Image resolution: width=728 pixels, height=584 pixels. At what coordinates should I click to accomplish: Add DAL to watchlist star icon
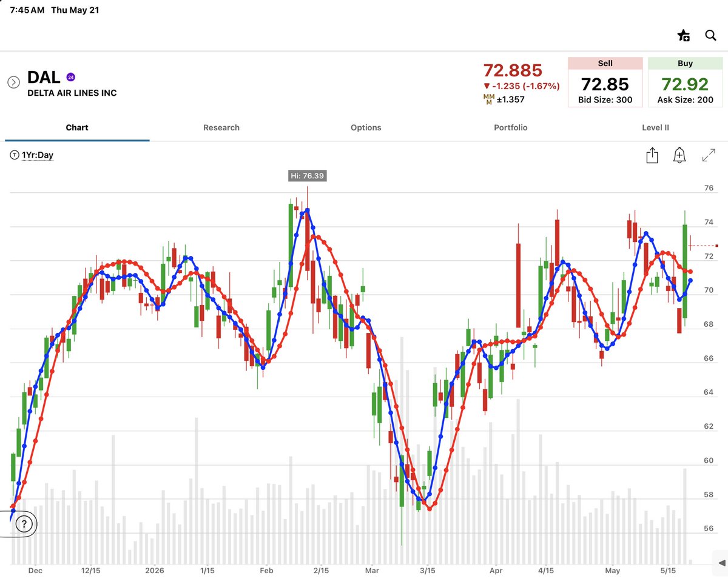click(684, 35)
